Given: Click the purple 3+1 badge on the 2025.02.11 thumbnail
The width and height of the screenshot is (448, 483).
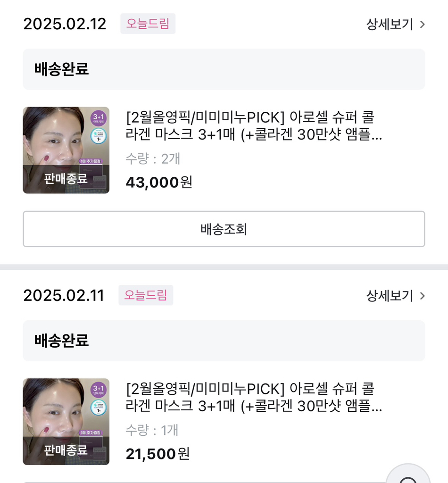Looking at the screenshot, I should [99, 390].
